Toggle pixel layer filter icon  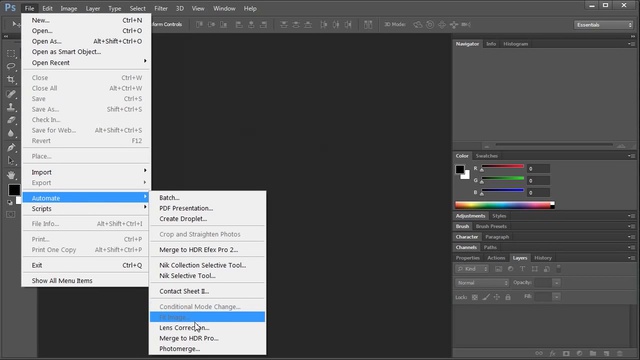click(498, 269)
